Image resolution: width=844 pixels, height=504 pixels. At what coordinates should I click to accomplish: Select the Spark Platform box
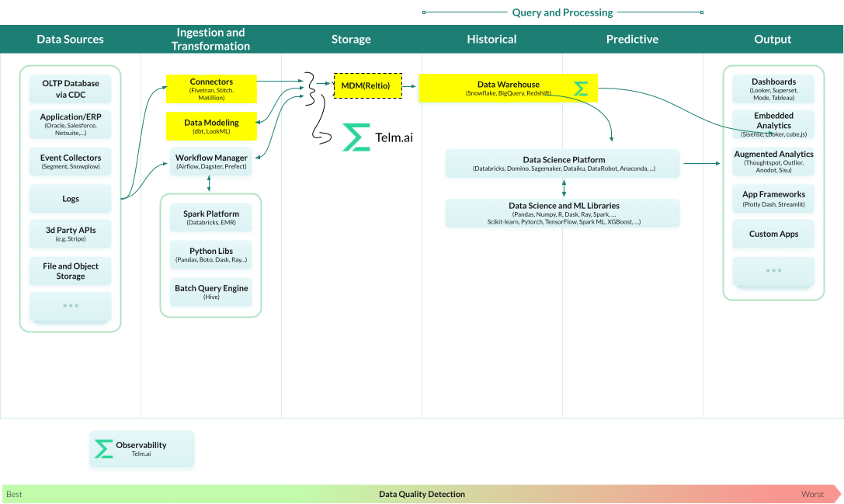coord(211,217)
